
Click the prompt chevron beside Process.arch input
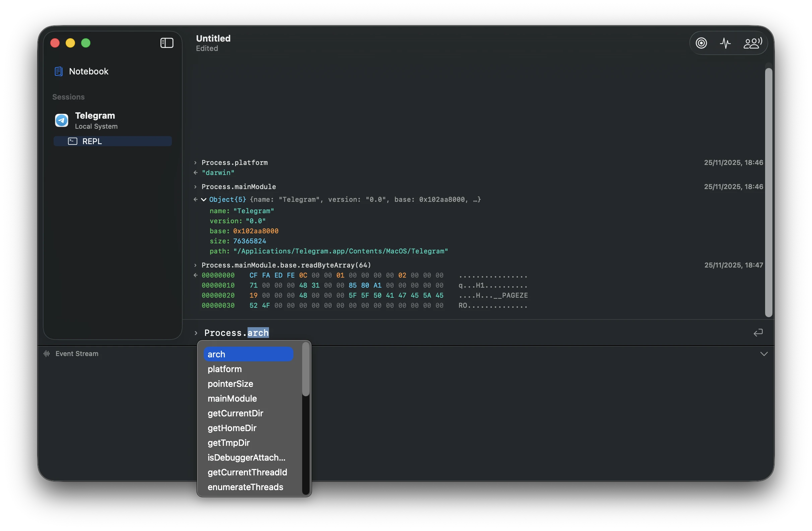click(196, 333)
